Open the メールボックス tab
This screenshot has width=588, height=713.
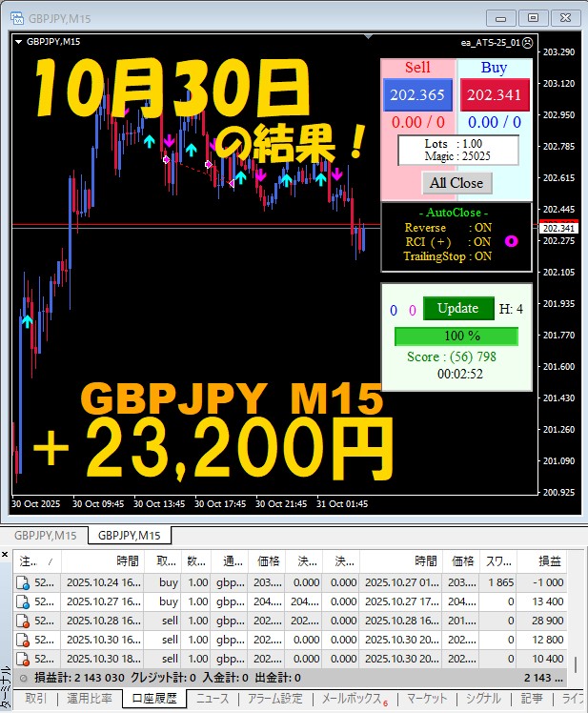(355, 699)
